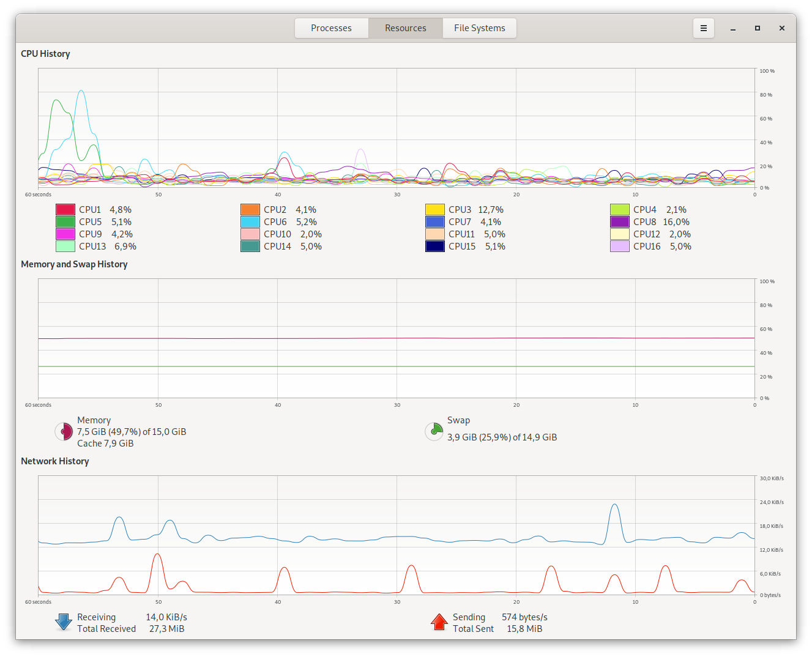Screen dimensions: 812x657
Task: Click the CPU1 4,8% usage value
Action: point(121,210)
